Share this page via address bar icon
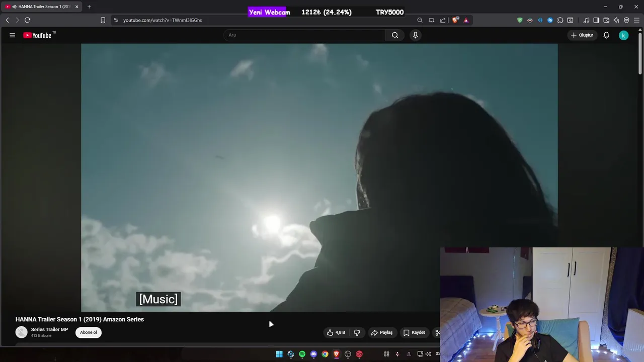Image resolution: width=644 pixels, height=362 pixels. click(443, 20)
